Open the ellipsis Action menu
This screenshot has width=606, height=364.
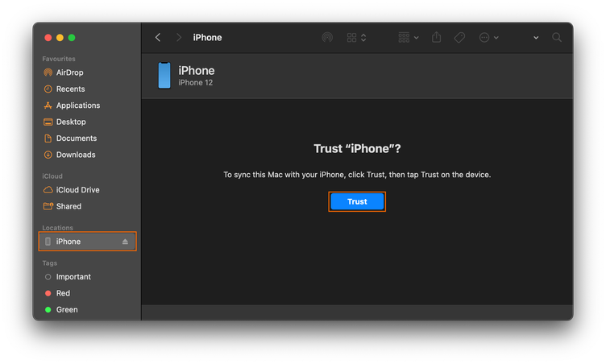(488, 38)
